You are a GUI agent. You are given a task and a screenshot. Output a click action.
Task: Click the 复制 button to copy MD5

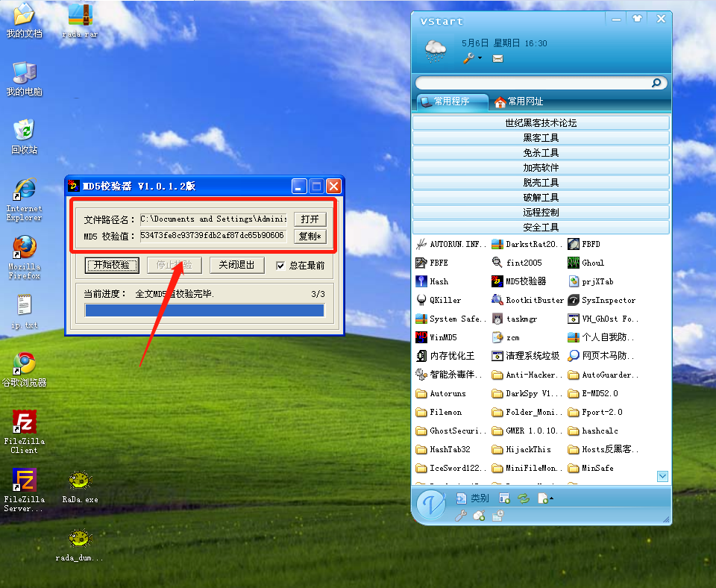[x=310, y=237]
